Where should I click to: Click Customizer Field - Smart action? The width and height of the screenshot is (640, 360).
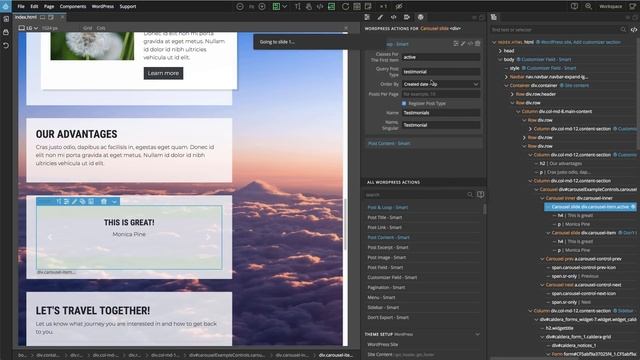coord(392,278)
